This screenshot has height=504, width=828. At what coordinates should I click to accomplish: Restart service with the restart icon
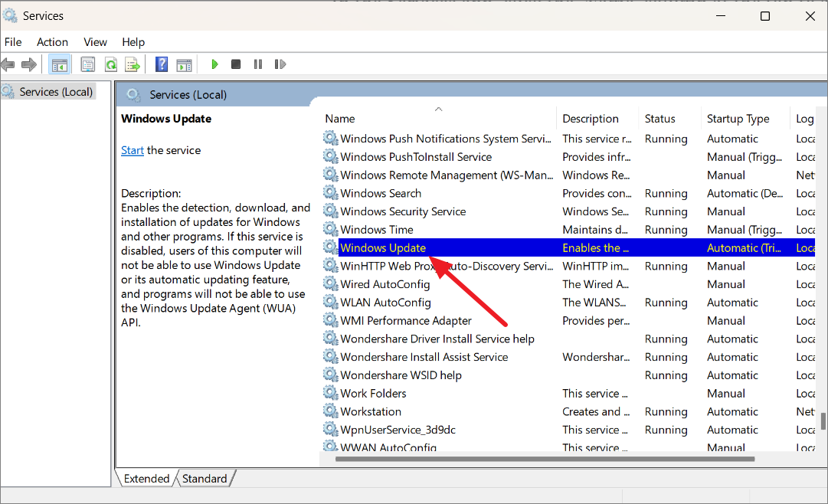point(280,64)
